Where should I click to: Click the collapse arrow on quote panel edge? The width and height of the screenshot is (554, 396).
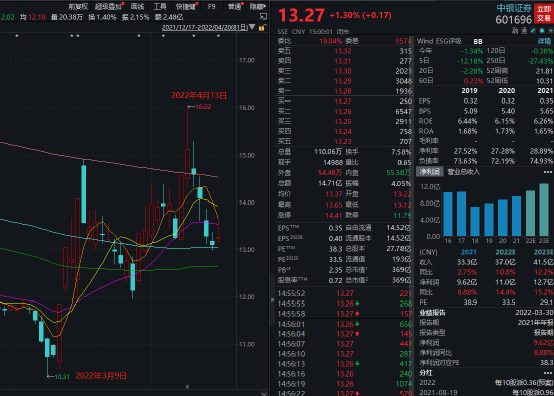click(272, 300)
